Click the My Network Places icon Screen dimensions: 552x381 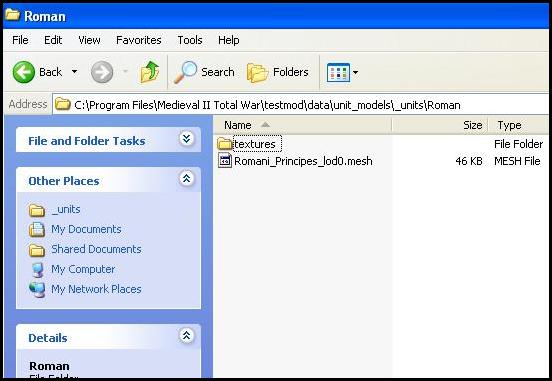click(x=37, y=289)
